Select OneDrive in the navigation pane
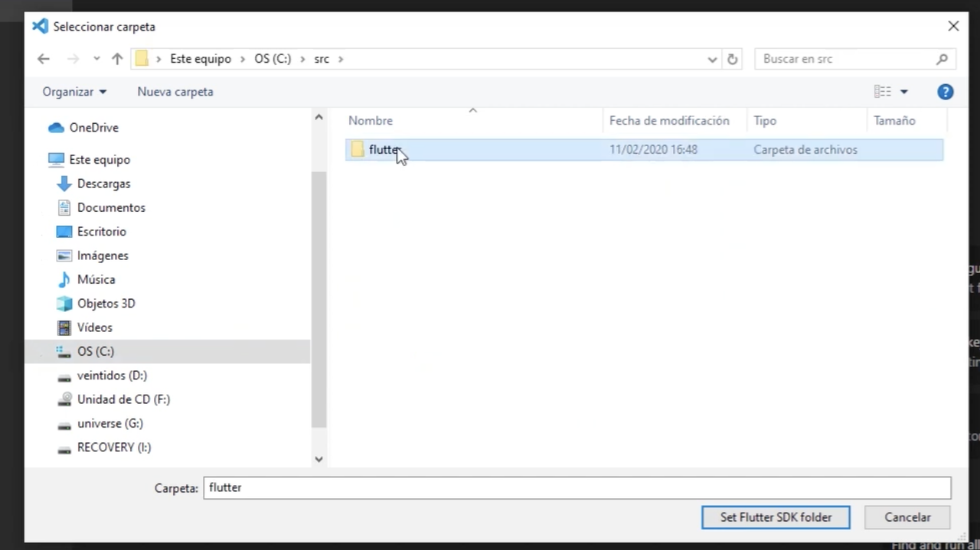The width and height of the screenshot is (980, 550). coord(93,128)
